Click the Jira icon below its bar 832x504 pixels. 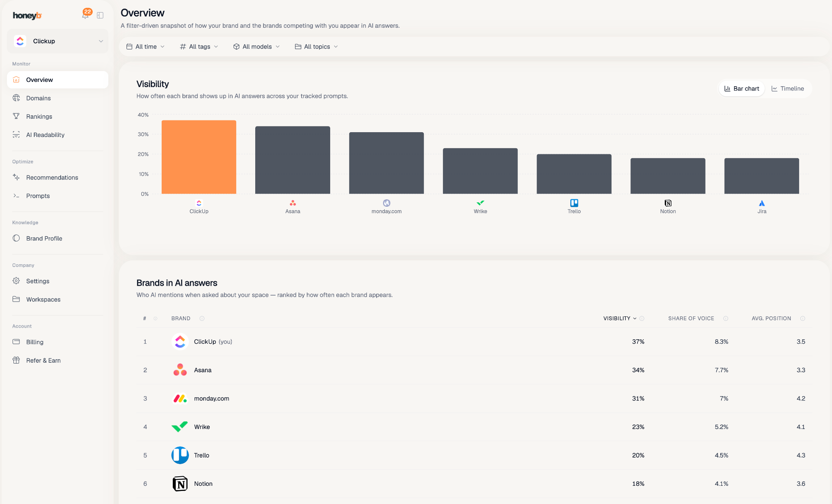(x=762, y=203)
